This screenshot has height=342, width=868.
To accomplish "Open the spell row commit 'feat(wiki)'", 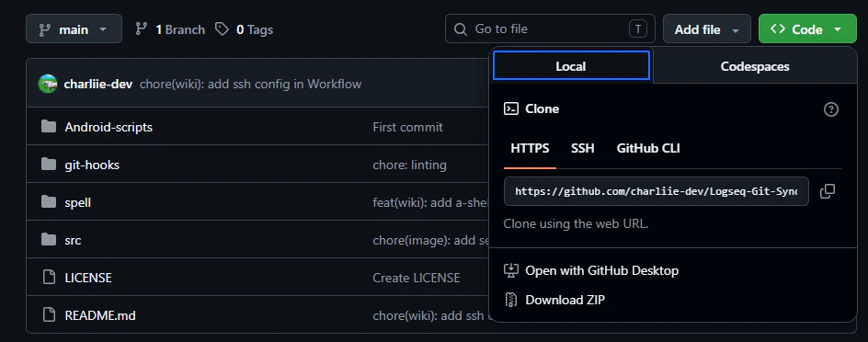I will (x=430, y=202).
